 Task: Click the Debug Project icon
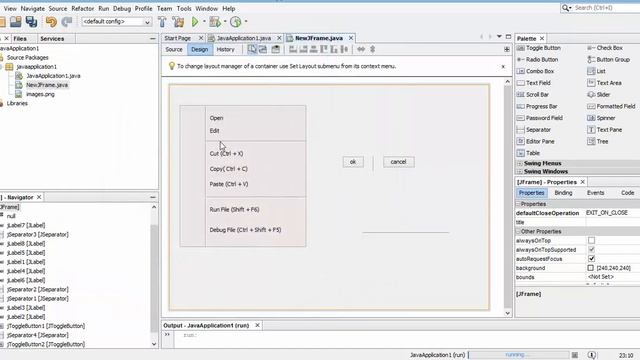tap(214, 22)
